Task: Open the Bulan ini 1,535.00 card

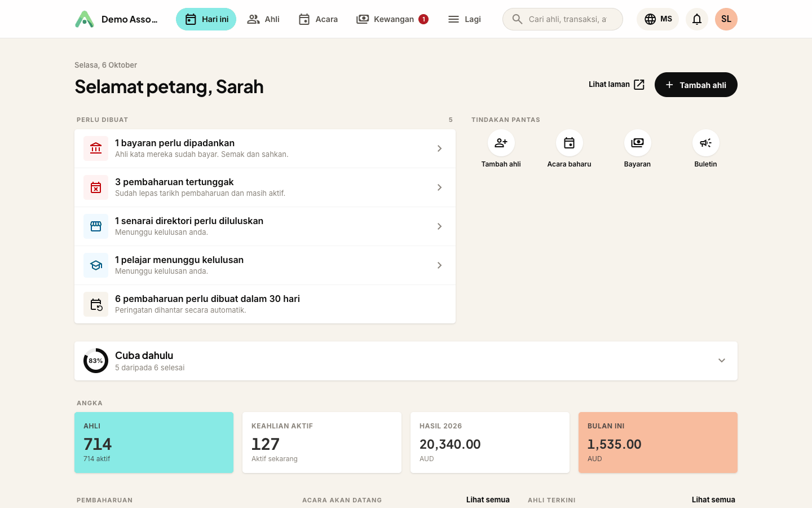Action: coord(658,443)
